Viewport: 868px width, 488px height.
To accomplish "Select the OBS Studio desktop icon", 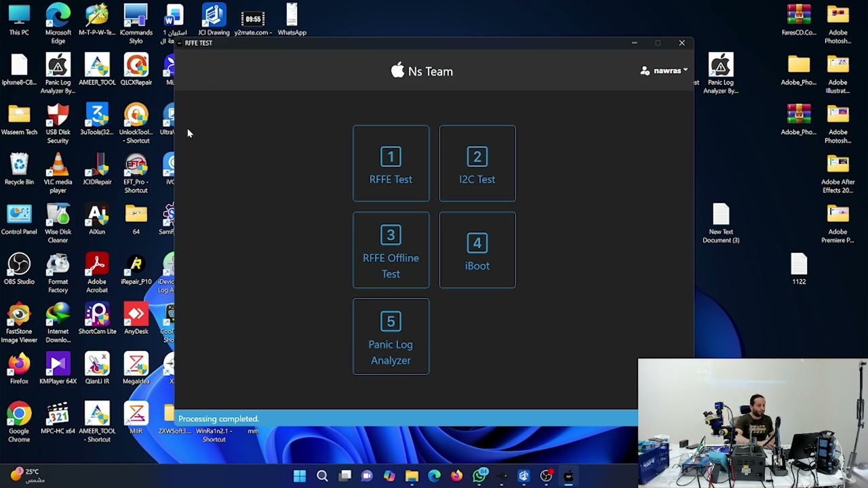I will pyautogui.click(x=19, y=269).
